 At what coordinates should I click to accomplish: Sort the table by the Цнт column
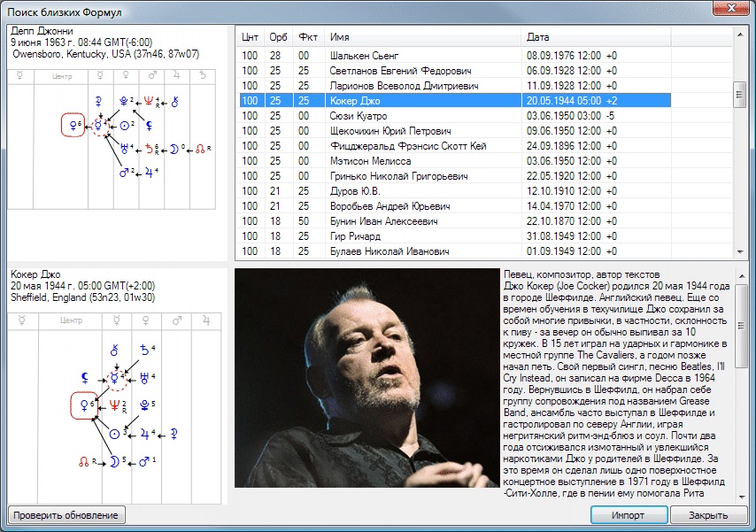pyautogui.click(x=251, y=37)
